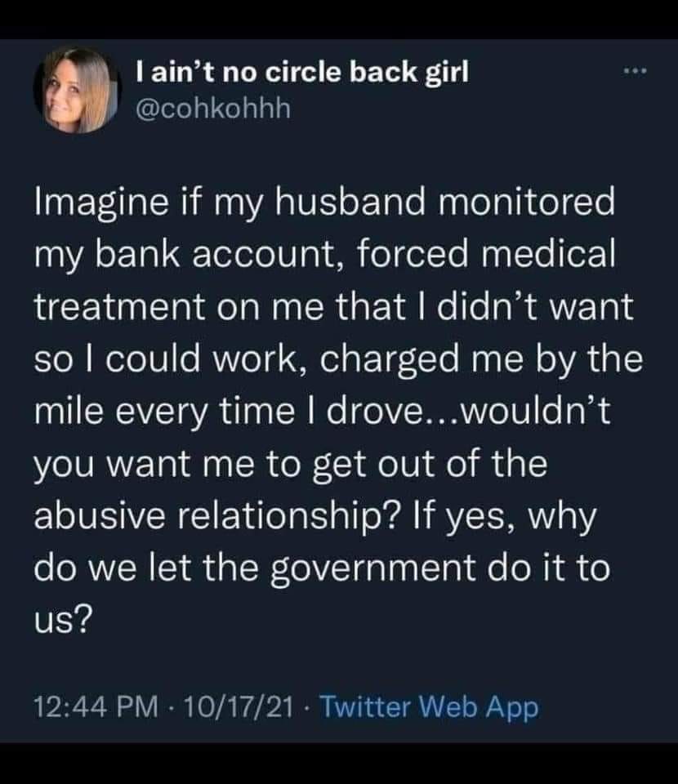Click the 10/17/21 date
This screenshot has width=678, height=784.
click(x=238, y=707)
